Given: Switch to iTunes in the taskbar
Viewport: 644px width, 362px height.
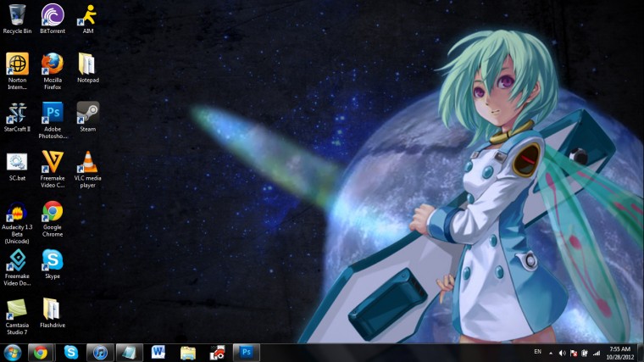Looking at the screenshot, I should tap(100, 353).
